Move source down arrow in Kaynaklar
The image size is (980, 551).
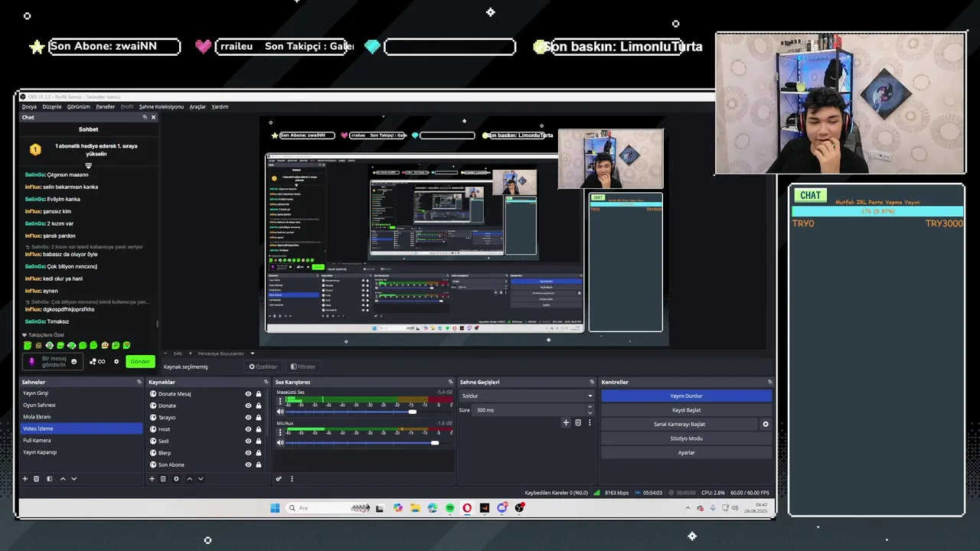pos(201,479)
